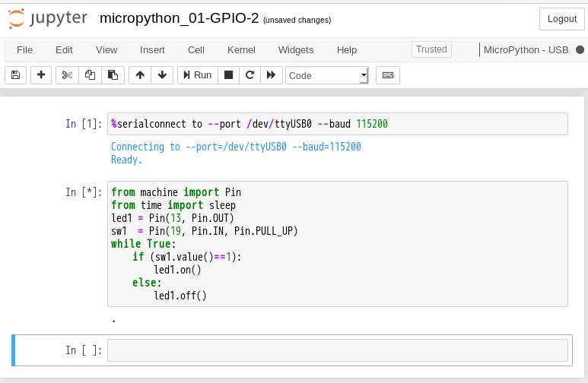This screenshot has width=588, height=383.
Task: Move selected cell down arrow
Action: 161,75
